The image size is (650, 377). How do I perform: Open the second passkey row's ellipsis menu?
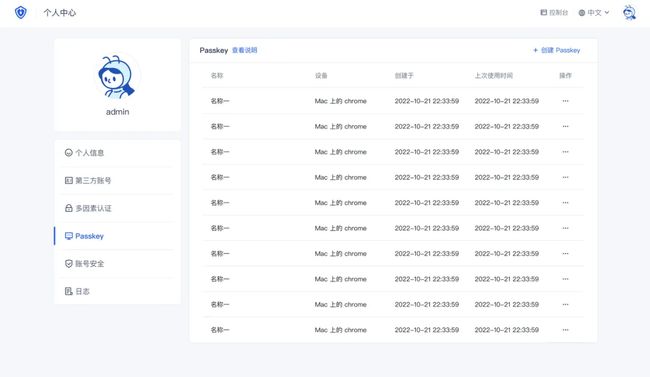[565, 126]
